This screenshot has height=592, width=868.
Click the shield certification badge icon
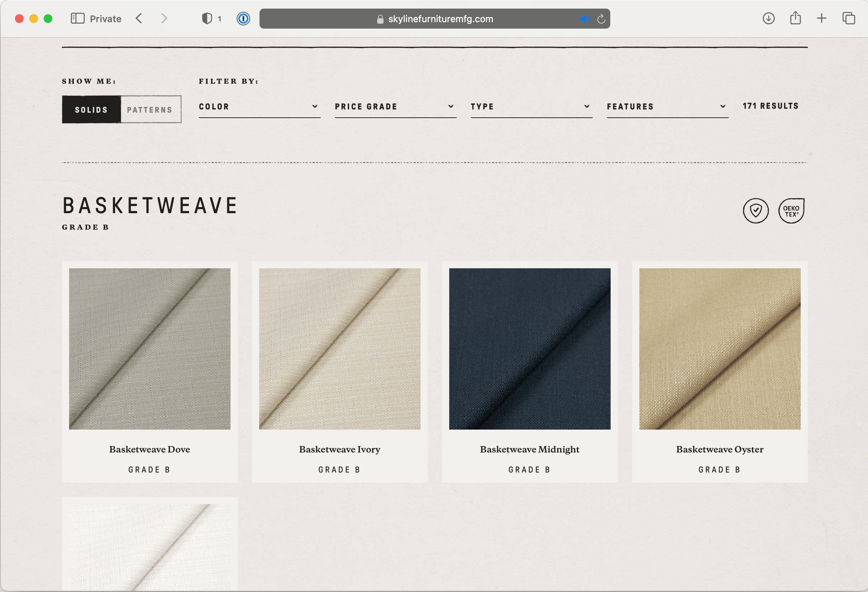click(755, 211)
